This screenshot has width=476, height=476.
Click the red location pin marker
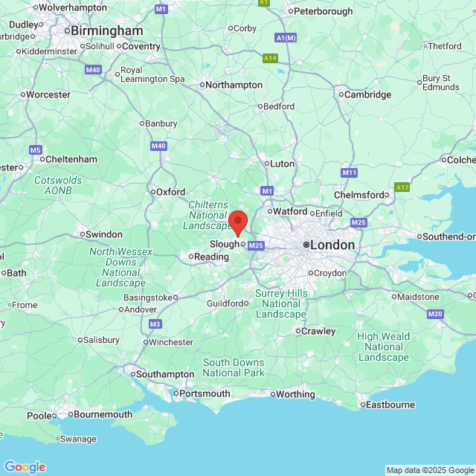tap(238, 224)
